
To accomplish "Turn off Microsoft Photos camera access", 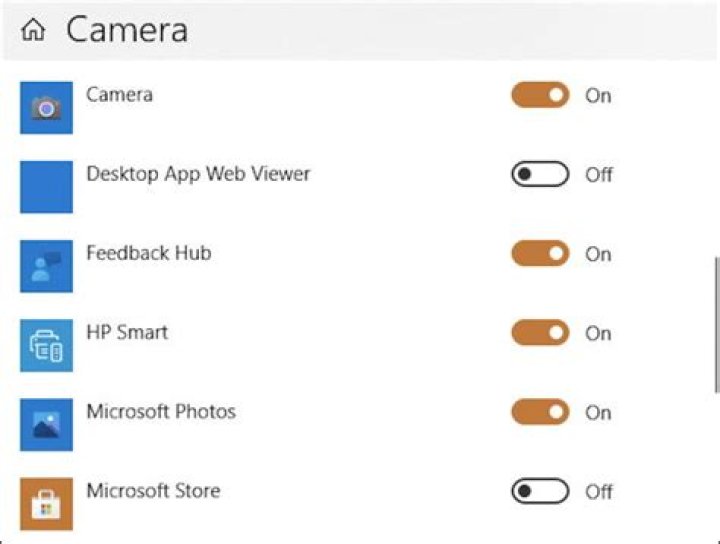I will 540,412.
